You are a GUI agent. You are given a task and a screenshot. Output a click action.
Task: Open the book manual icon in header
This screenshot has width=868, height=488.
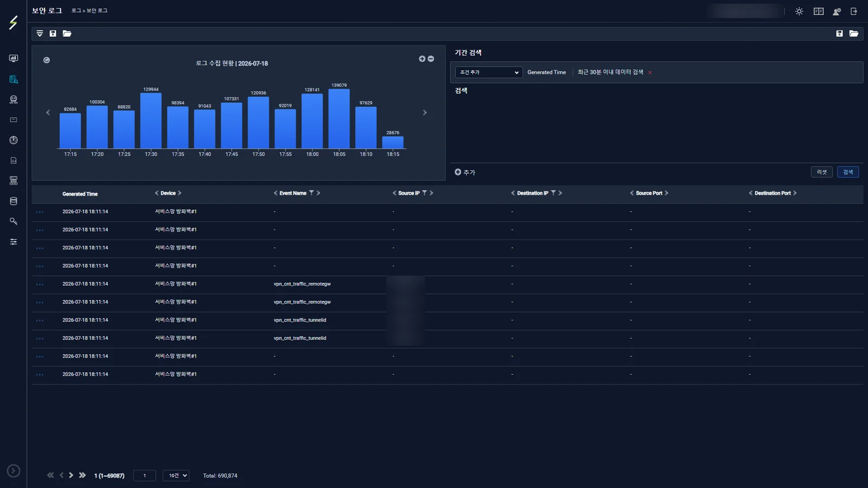point(819,11)
